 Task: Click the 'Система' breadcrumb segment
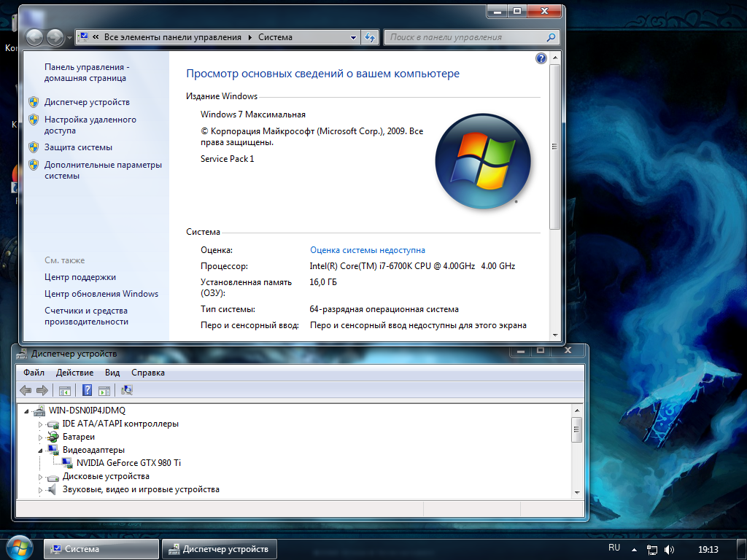click(275, 37)
